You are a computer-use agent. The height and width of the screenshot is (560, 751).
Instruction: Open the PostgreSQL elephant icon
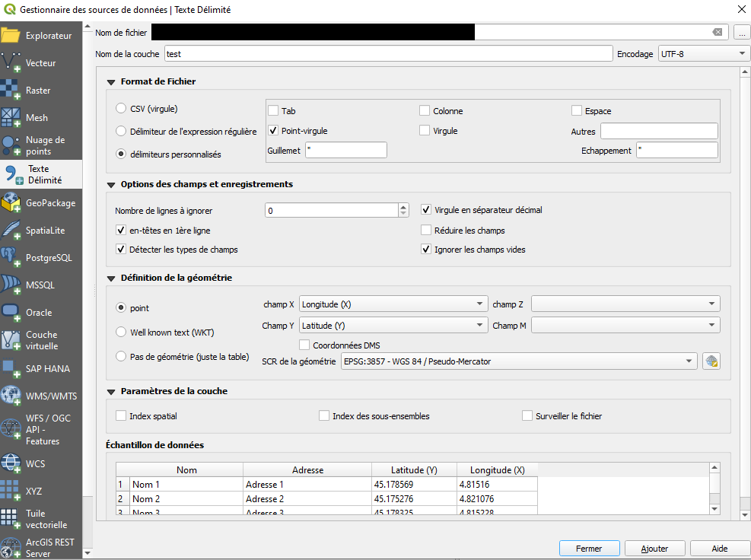pyautogui.click(x=11, y=258)
